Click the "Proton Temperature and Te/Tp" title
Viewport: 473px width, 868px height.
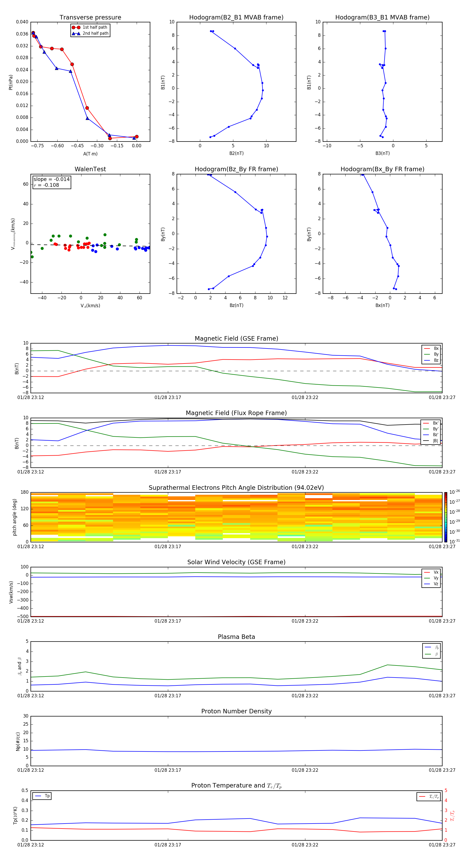click(236, 786)
